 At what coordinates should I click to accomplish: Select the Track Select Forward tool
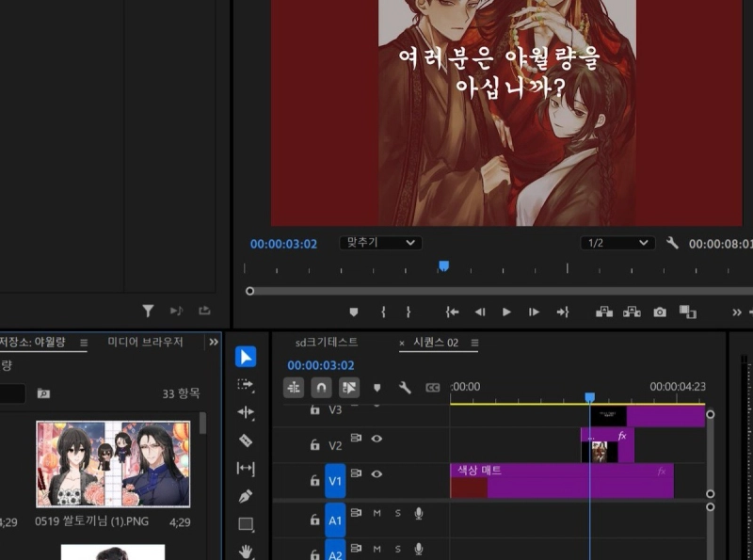246,385
